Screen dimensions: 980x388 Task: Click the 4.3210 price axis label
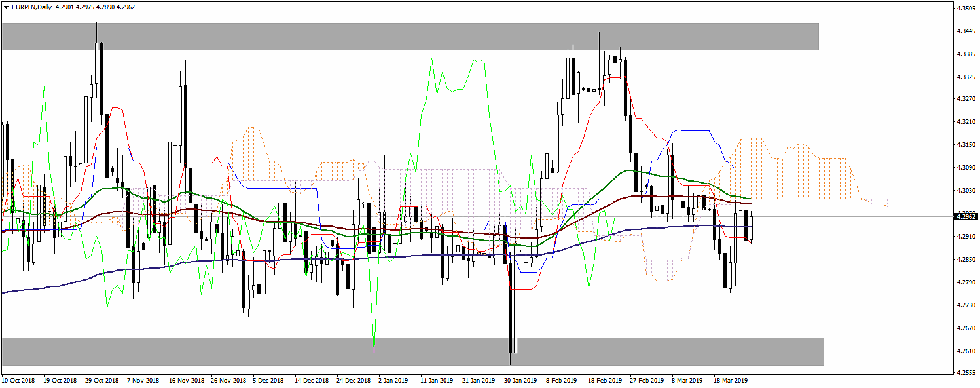(966, 122)
